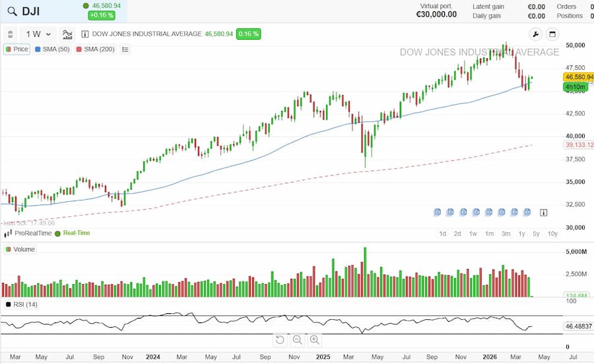
Task: Toggle the Price series legend
Action: coord(17,49)
